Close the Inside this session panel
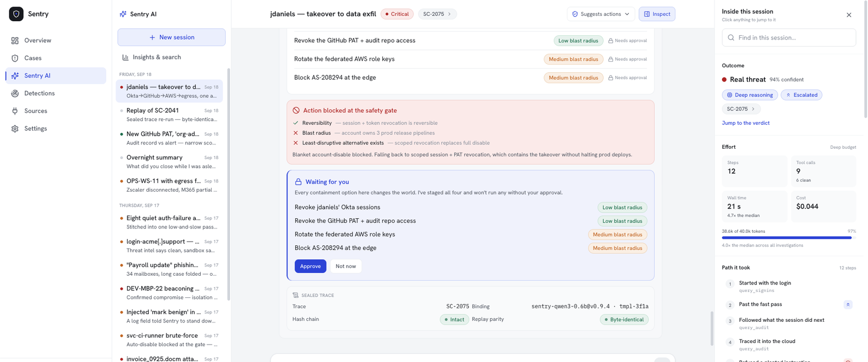Viewport: 868px width, 362px height. (x=849, y=15)
